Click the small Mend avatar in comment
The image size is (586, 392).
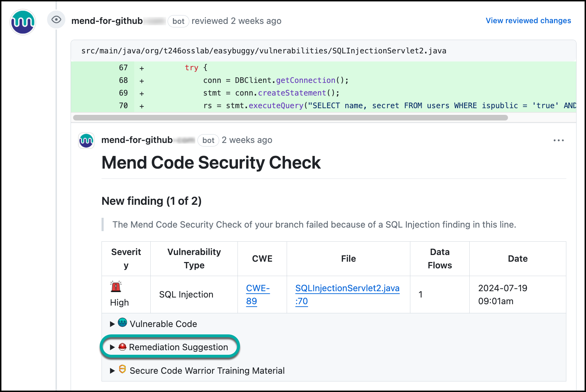(x=86, y=141)
